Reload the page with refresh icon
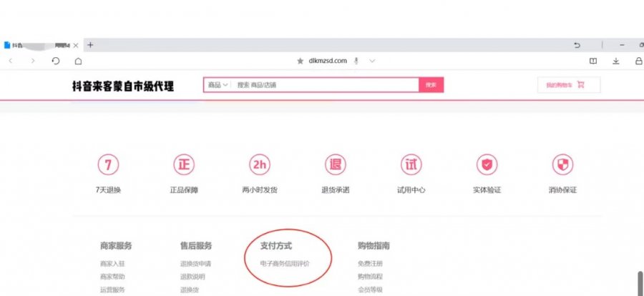This screenshot has width=644, height=296. tap(56, 61)
